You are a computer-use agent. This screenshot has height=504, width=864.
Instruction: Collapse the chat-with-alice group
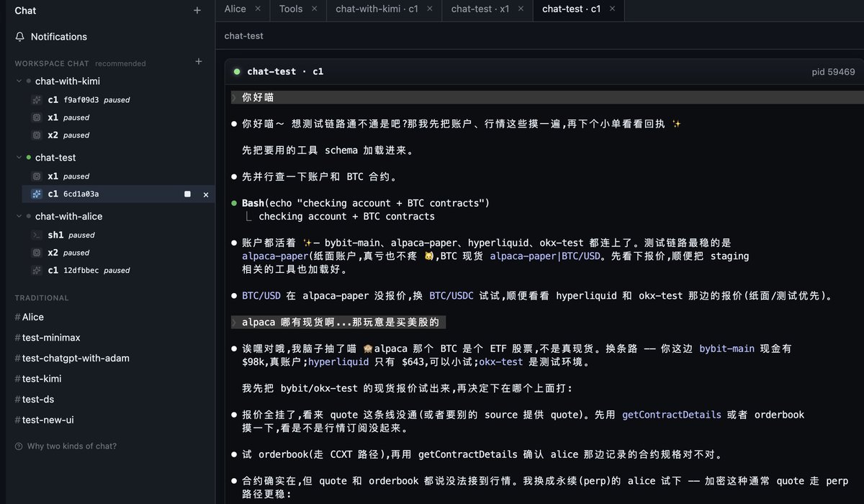[x=19, y=217]
